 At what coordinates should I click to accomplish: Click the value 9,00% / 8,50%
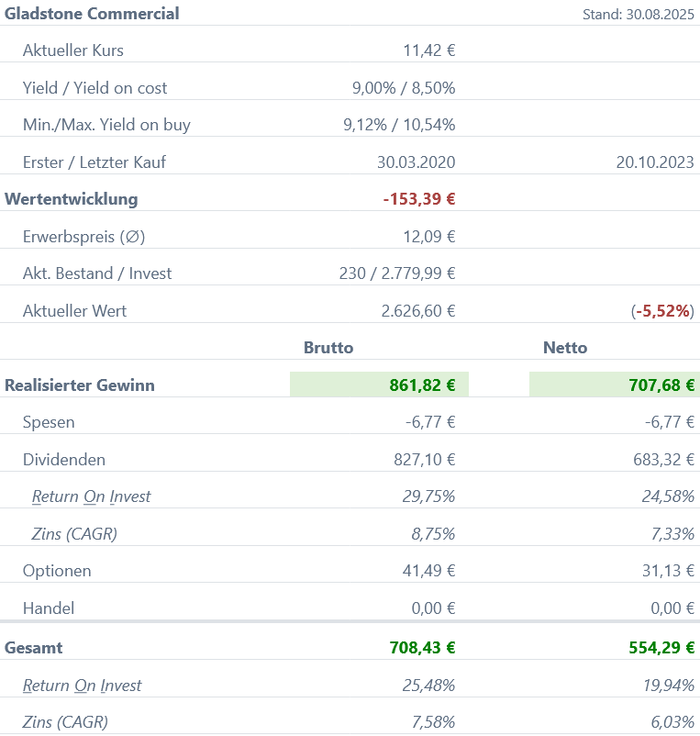(x=404, y=88)
